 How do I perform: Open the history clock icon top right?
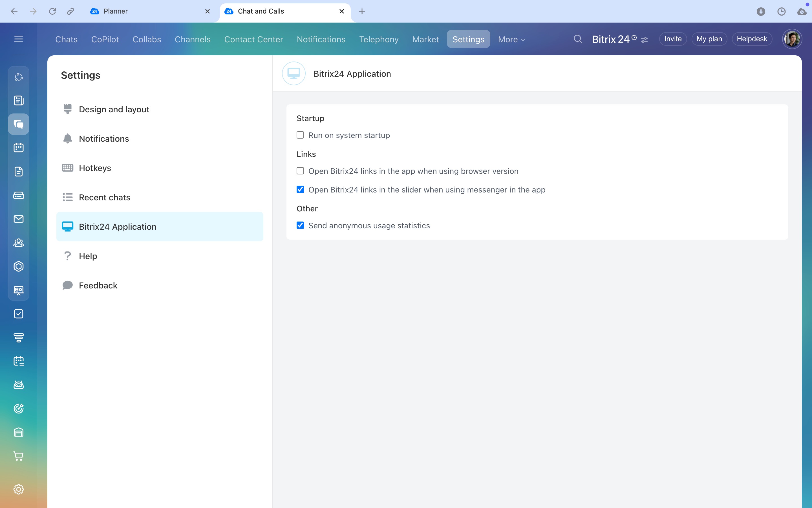click(x=782, y=12)
